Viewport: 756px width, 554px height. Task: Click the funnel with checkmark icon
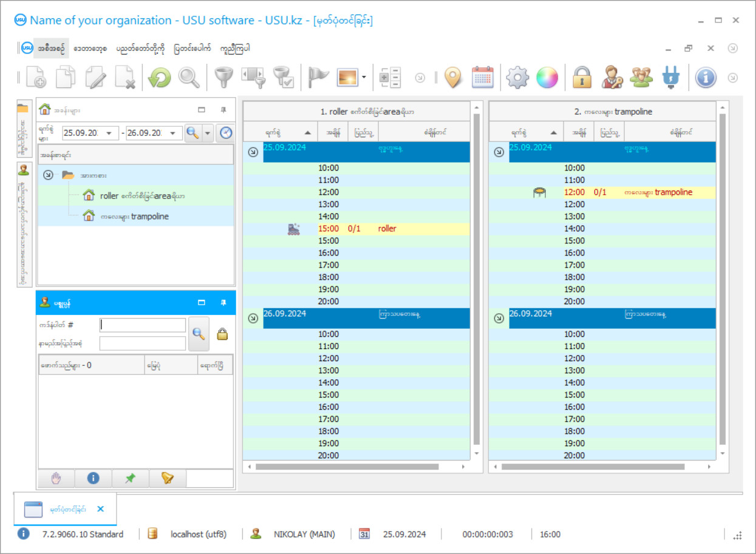[283, 78]
